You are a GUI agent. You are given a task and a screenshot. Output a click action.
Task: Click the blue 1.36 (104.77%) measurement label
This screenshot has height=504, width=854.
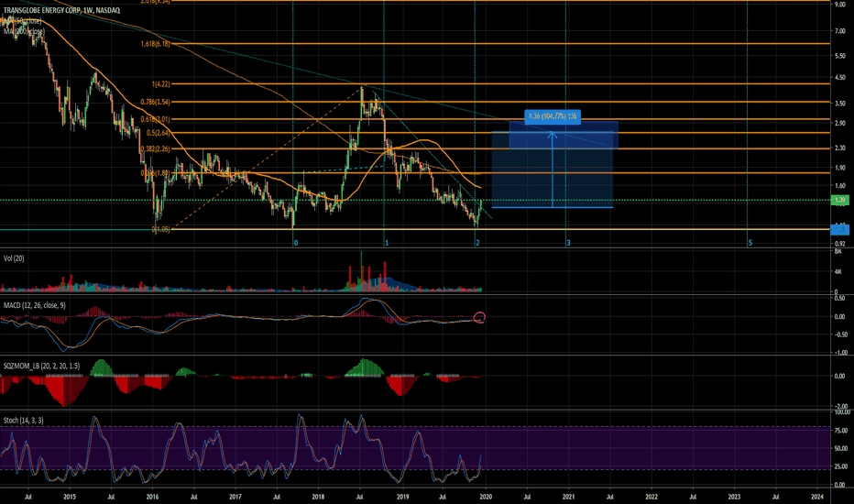[x=553, y=116]
